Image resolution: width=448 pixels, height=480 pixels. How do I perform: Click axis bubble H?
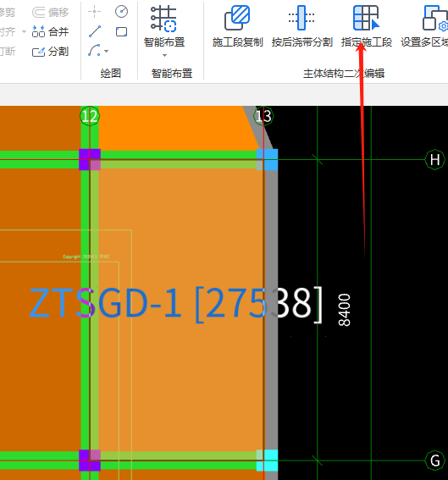(x=434, y=159)
